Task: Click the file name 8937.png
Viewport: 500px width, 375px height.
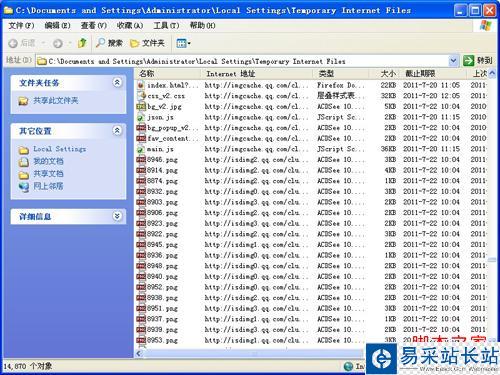Action: pos(162,319)
